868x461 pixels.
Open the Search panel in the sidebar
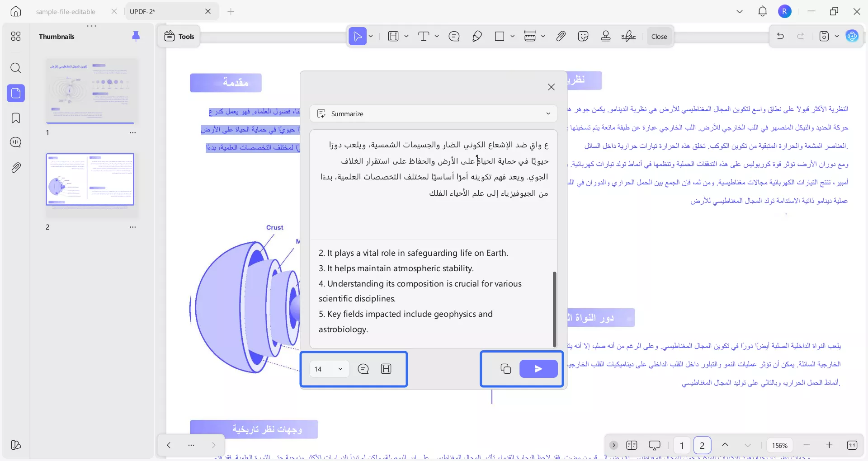coord(16,68)
